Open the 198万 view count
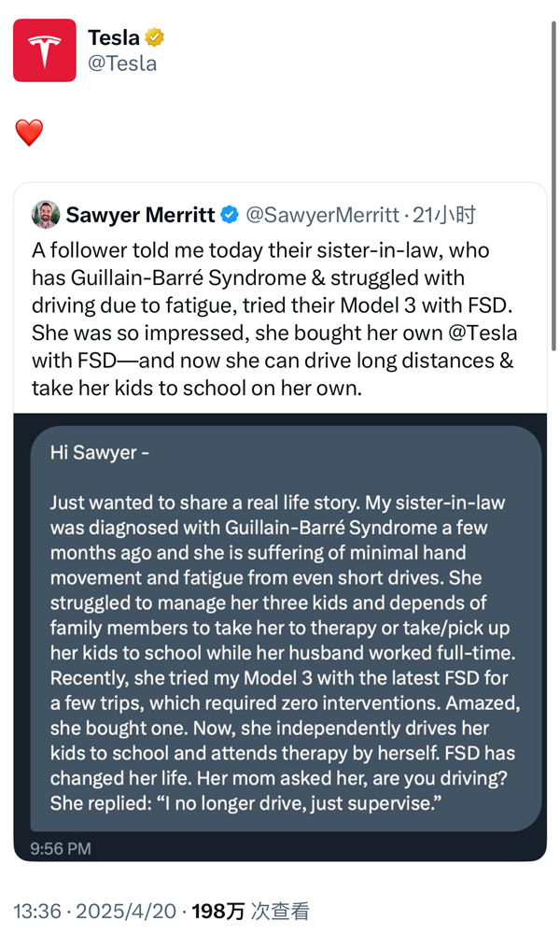 tap(250, 911)
